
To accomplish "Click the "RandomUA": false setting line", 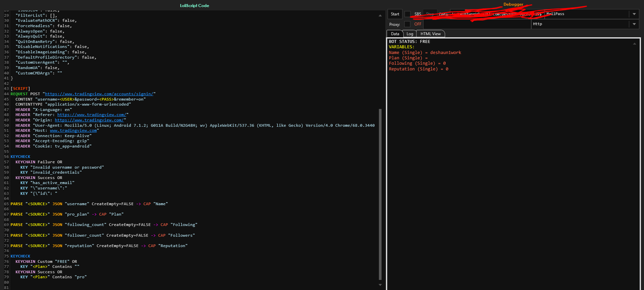I will (x=37, y=67).
